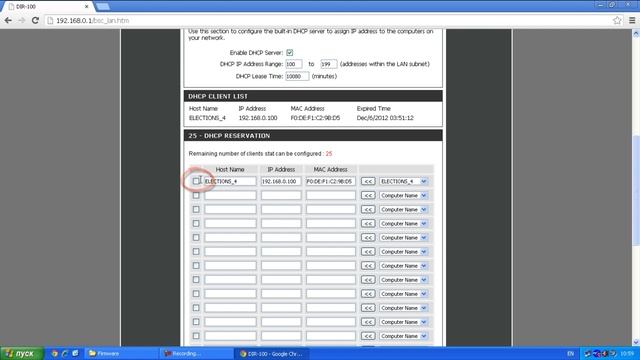The image size is (640, 360).
Task: Go back using the browser back arrow
Action: tap(8, 20)
